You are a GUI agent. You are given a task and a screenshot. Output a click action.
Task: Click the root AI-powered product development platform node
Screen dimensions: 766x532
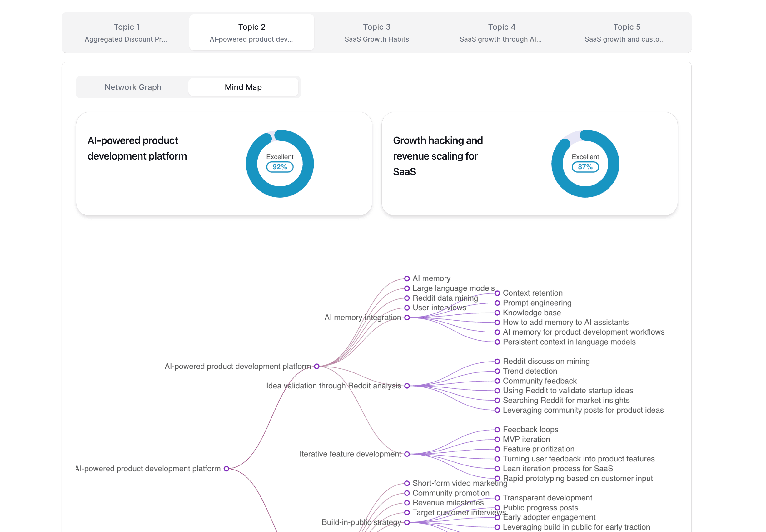(226, 469)
